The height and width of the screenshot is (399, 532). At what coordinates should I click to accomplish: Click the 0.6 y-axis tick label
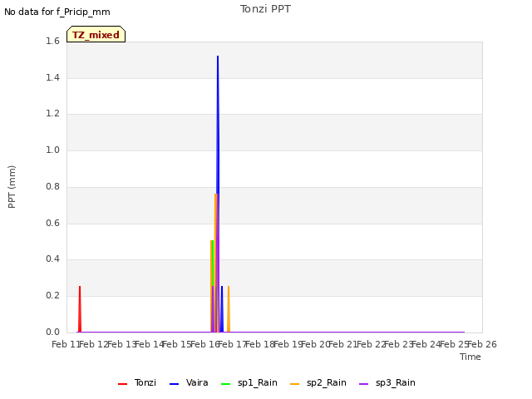pos(52,224)
